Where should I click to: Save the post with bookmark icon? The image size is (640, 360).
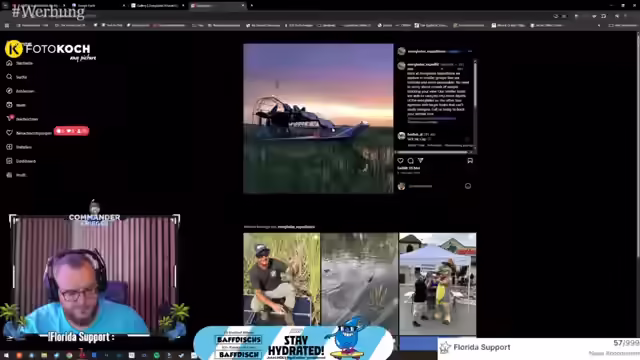point(470,161)
